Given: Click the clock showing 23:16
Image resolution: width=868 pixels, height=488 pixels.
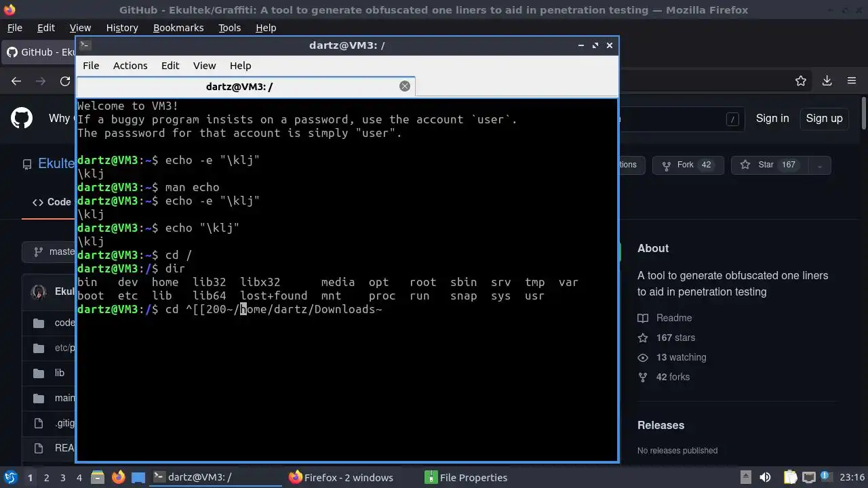Looking at the screenshot, I should pyautogui.click(x=852, y=477).
